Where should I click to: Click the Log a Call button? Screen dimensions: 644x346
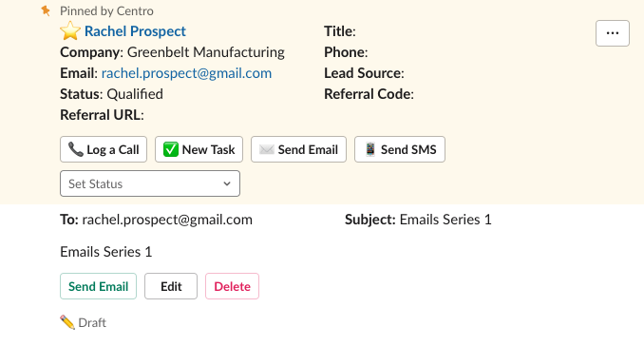coord(104,149)
